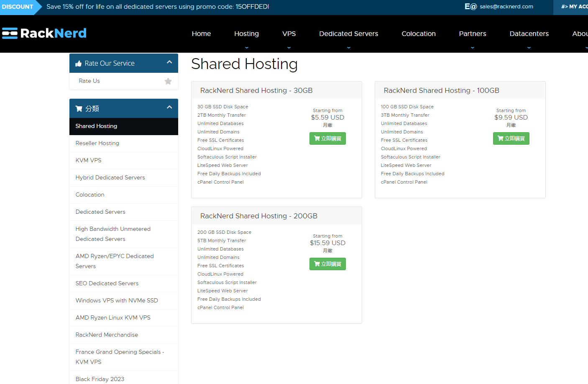This screenshot has height=384, width=588.
Task: Open the VPS menu item
Action: pos(289,34)
